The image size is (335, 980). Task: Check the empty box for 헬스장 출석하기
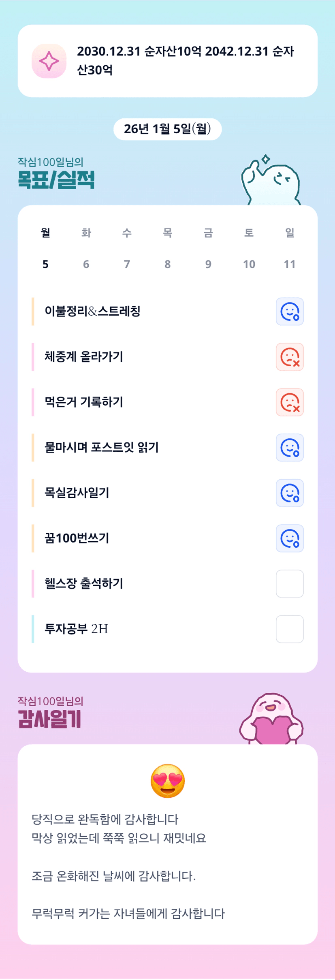[290, 584]
